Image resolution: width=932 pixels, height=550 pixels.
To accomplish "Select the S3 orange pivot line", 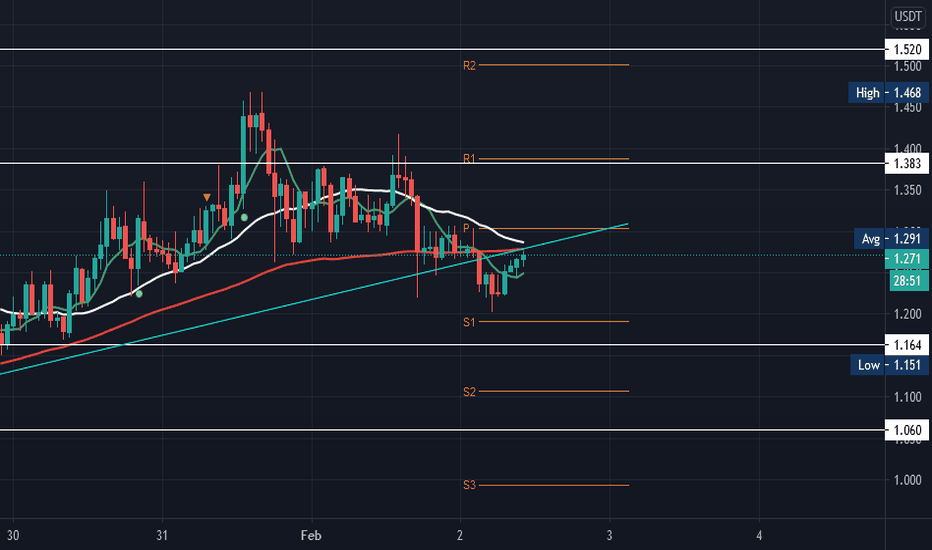I will (x=553, y=485).
